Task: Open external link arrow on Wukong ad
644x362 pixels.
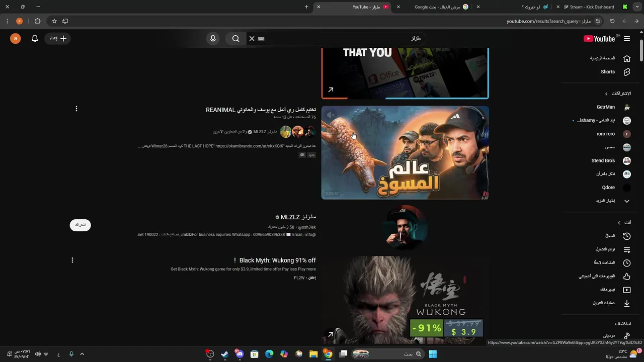Action: (331, 334)
